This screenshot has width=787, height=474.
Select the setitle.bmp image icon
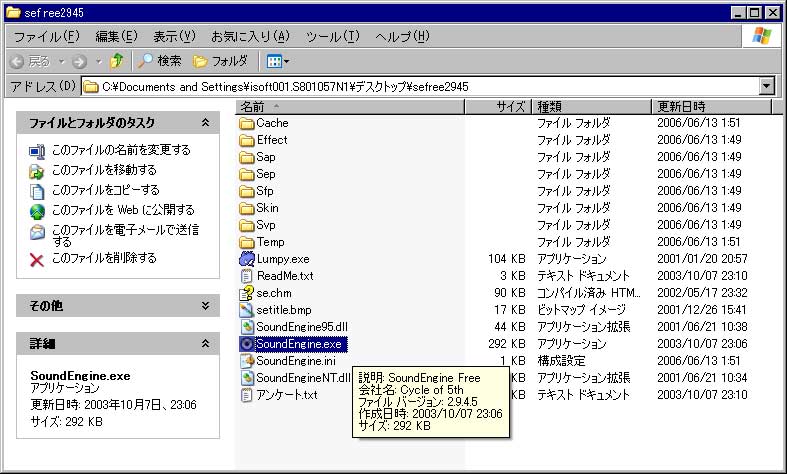click(x=246, y=310)
